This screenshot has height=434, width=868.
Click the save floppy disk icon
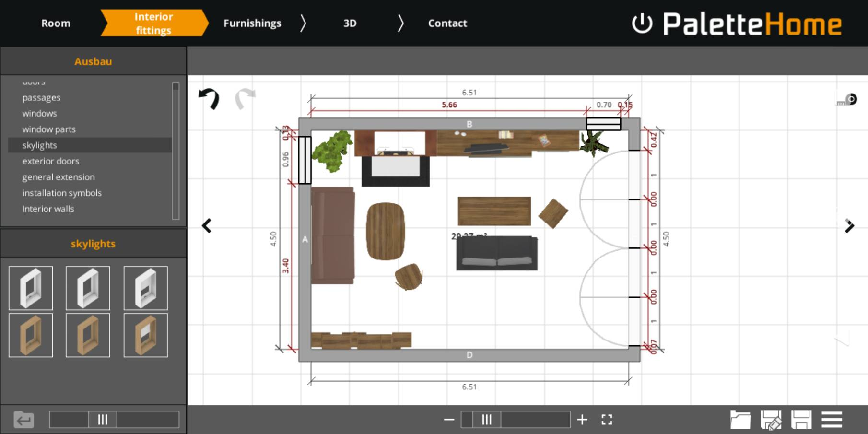tap(801, 420)
